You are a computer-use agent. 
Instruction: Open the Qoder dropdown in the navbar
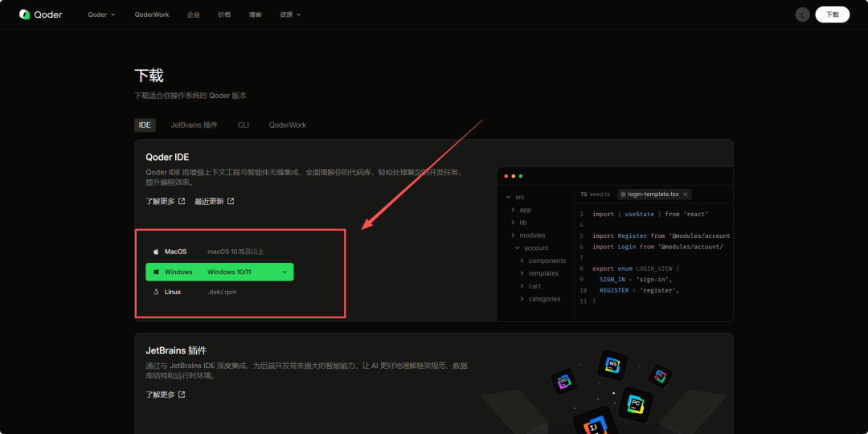(101, 14)
